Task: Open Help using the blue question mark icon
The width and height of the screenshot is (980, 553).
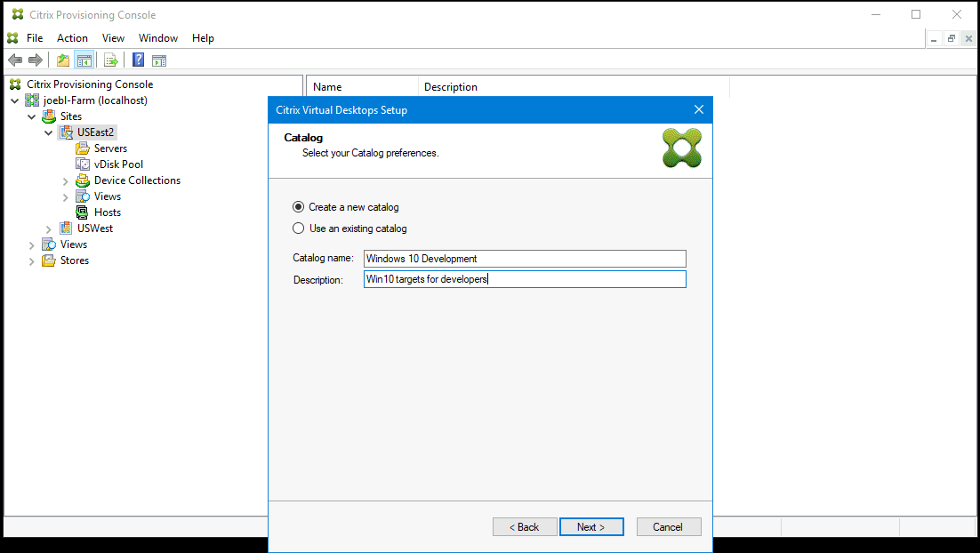Action: coord(137,60)
